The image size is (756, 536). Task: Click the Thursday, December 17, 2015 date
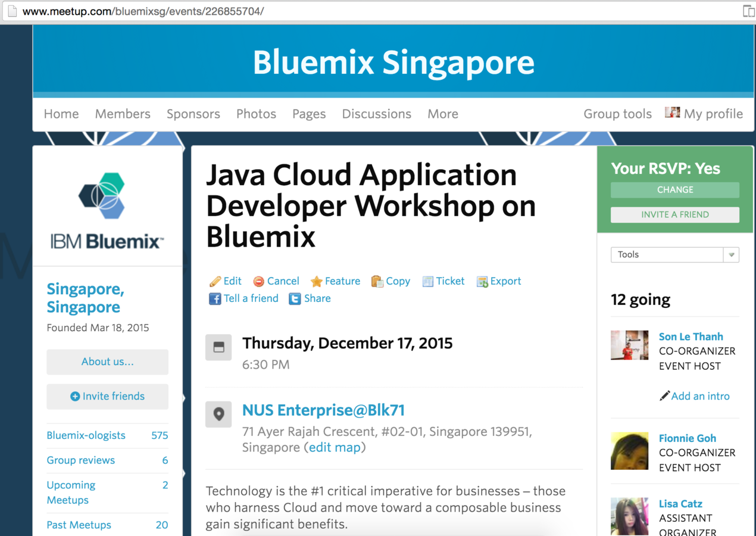click(347, 344)
